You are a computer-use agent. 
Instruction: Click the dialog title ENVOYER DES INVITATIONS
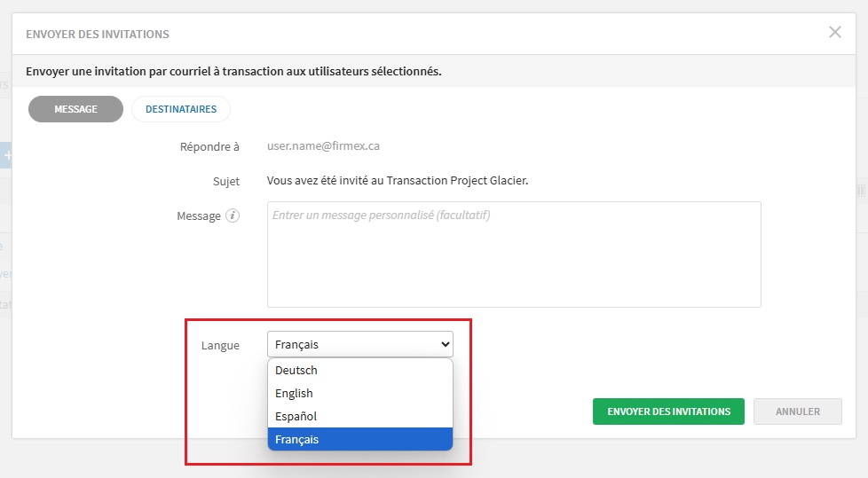(98, 35)
